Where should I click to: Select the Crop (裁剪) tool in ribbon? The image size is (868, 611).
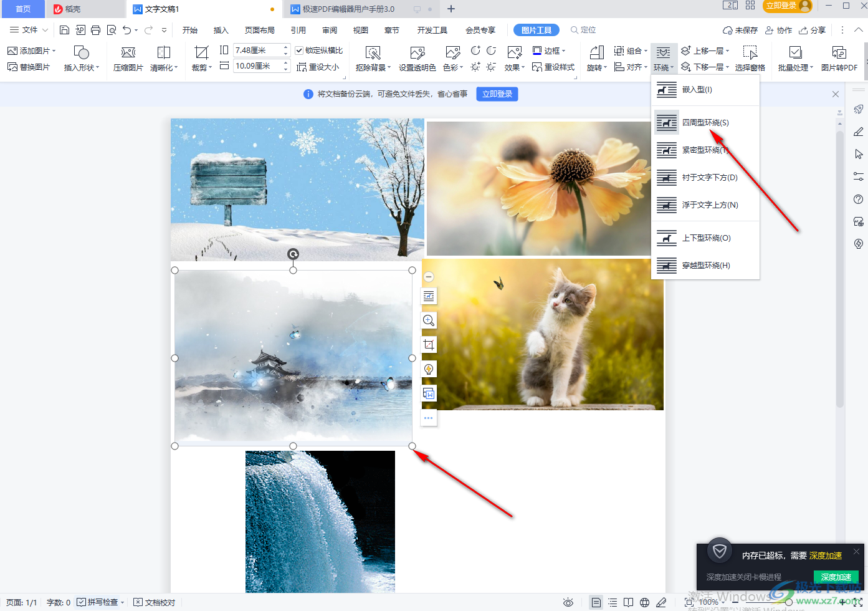201,59
